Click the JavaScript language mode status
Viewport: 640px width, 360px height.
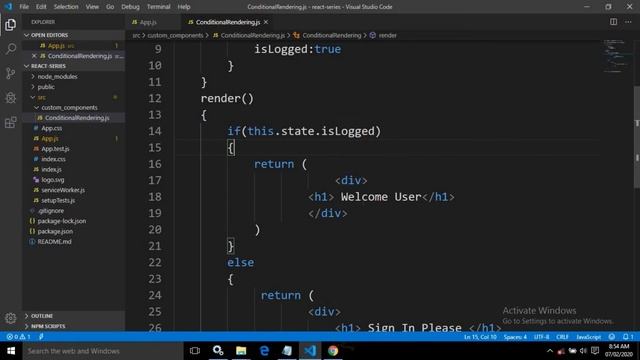pyautogui.click(x=588, y=337)
